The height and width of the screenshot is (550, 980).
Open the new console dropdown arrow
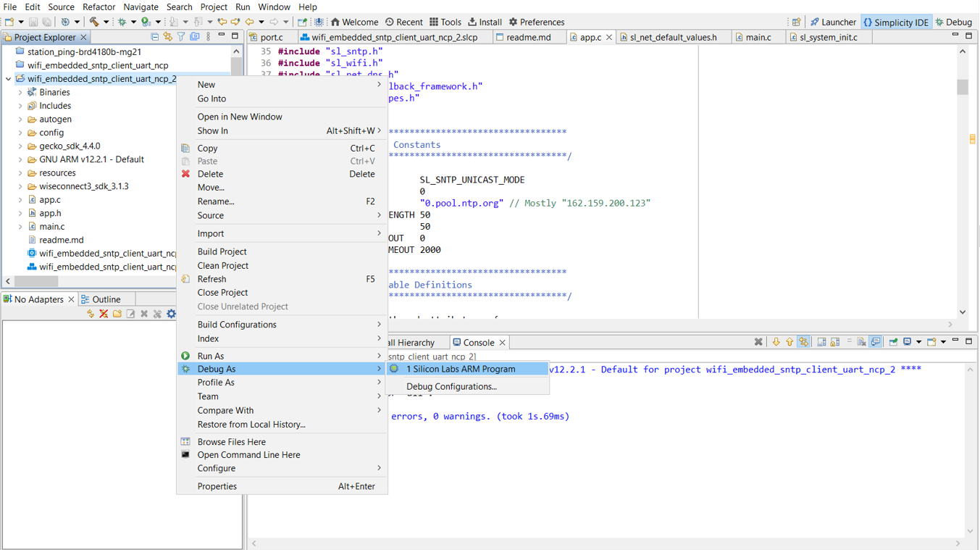point(943,341)
